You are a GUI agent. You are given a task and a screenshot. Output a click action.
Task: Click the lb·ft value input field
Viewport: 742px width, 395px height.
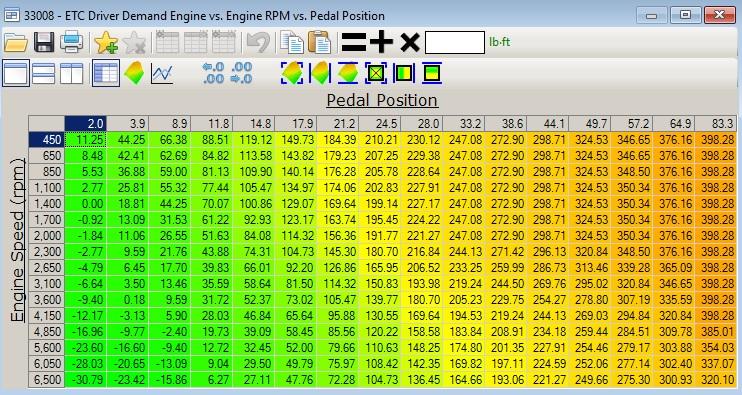(x=455, y=43)
